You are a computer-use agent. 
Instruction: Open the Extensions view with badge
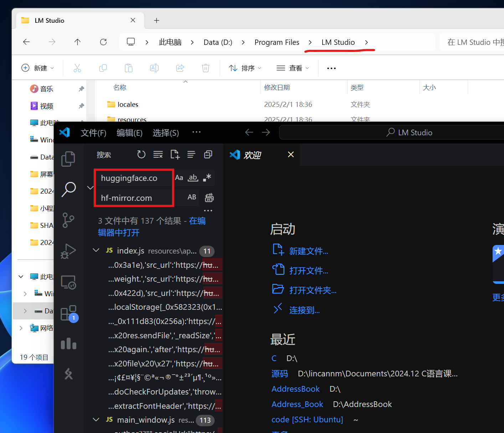[68, 313]
